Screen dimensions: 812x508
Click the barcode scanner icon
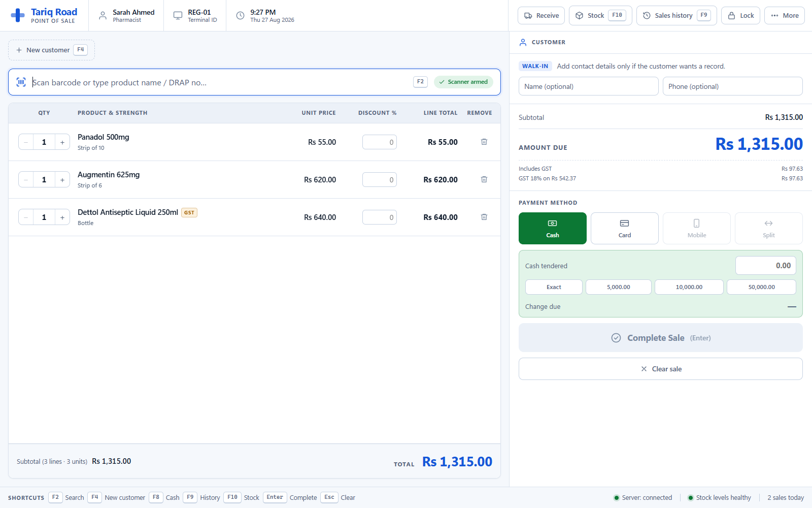[21, 82]
